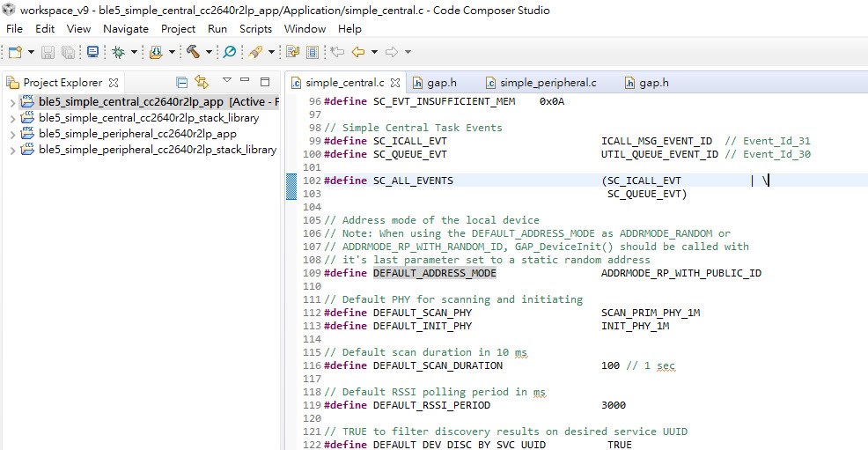This screenshot has height=450, width=868.
Task: Click SC_ALL_EVENTS on line 102
Action: tap(413, 181)
